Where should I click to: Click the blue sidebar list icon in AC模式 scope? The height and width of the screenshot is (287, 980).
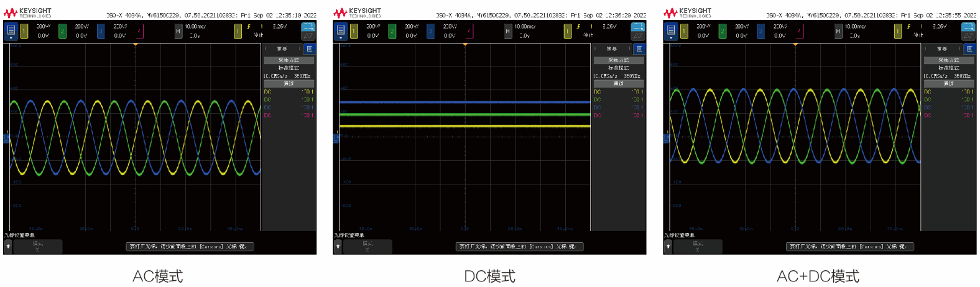coord(309,48)
